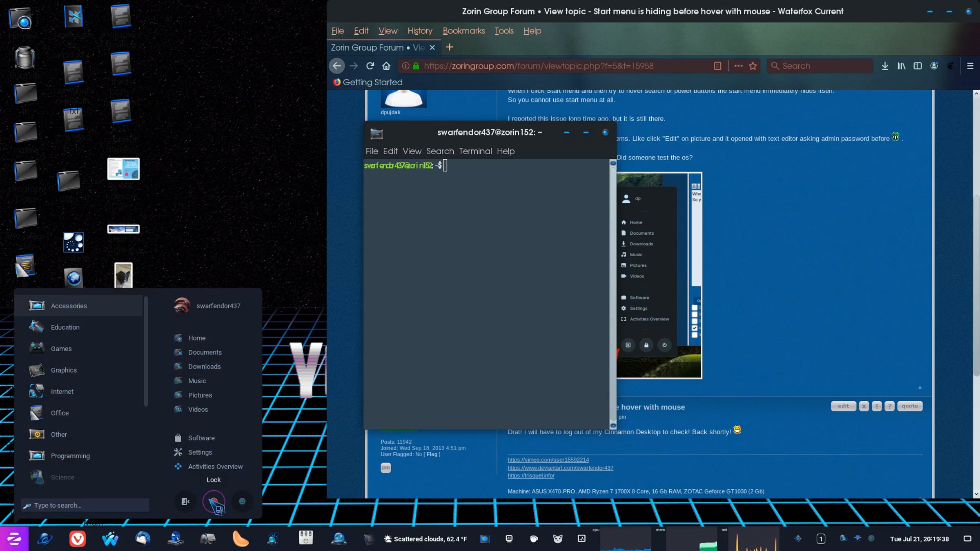Click the edit button on the forum post
Image resolution: width=980 pixels, height=551 pixels.
tap(844, 406)
